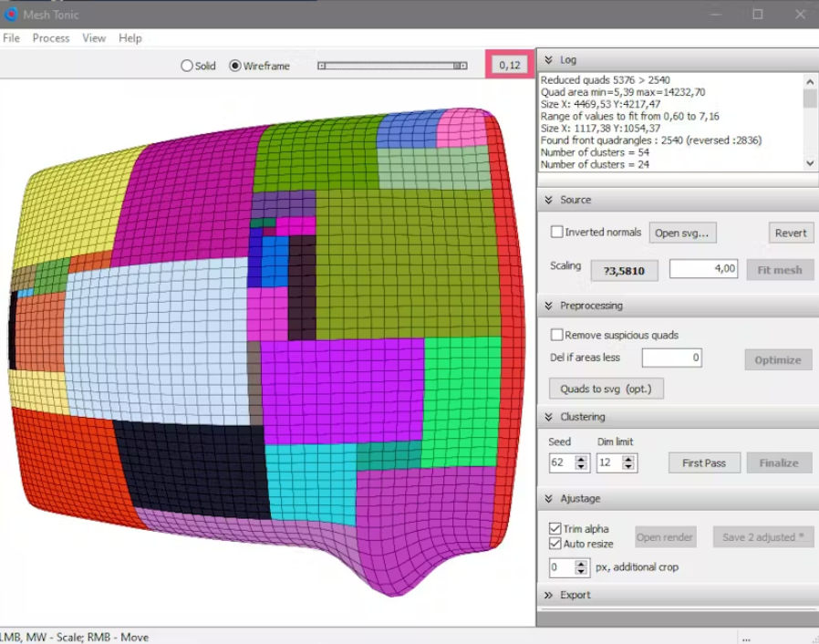This screenshot has height=644, width=819.
Task: Click the additional crop pixel field
Action: (x=562, y=567)
